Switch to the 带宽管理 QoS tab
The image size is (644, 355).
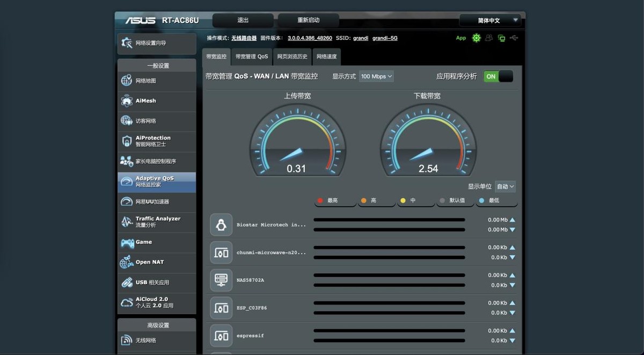coord(252,56)
